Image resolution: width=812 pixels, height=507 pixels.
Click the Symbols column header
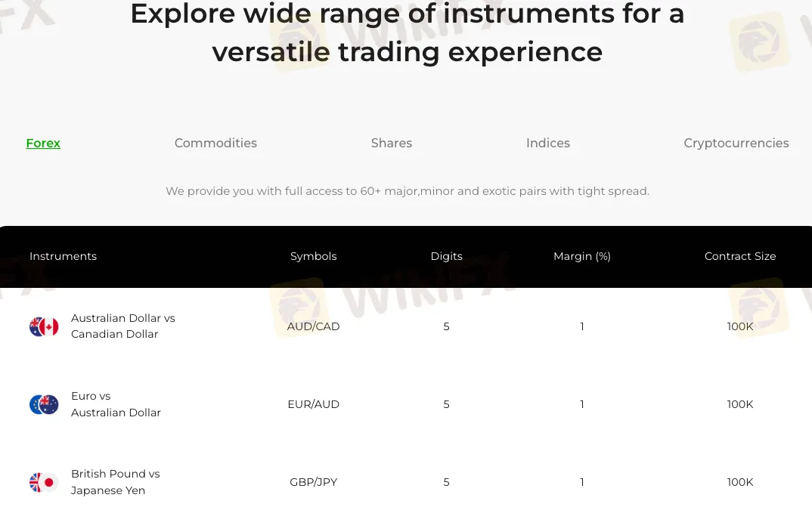pos(314,256)
